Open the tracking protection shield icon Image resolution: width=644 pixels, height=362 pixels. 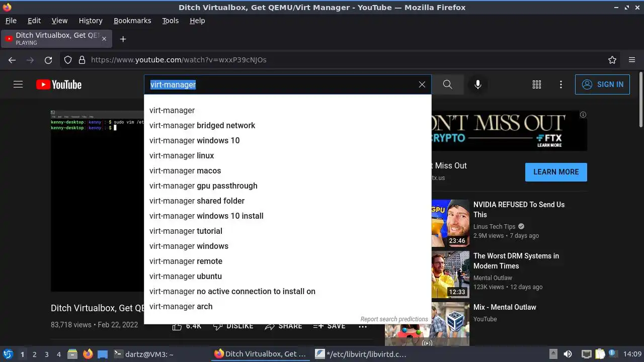(68, 60)
